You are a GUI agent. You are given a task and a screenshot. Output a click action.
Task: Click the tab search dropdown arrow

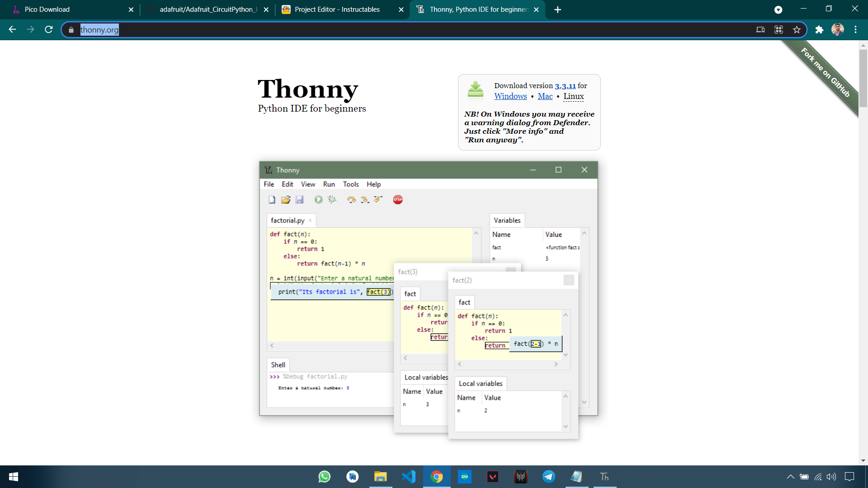tap(778, 9)
